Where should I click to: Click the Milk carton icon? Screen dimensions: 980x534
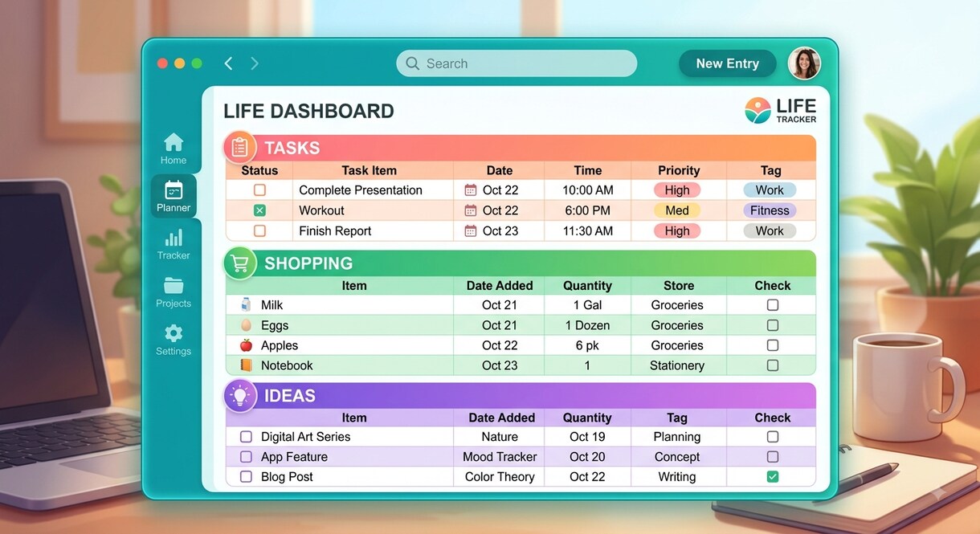pos(246,305)
